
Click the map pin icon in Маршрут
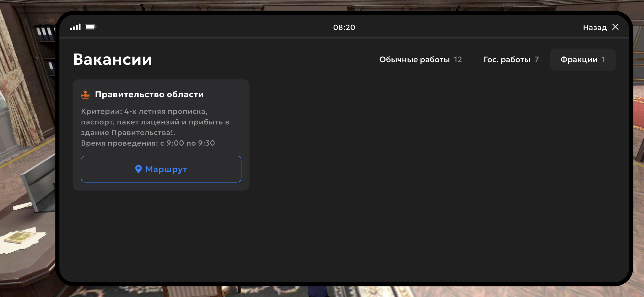[138, 169]
